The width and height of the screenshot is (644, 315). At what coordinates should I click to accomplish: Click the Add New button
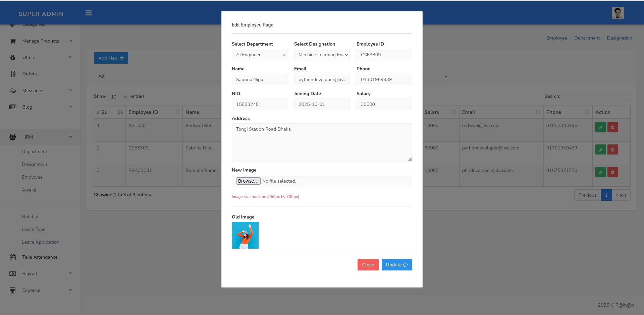(111, 58)
